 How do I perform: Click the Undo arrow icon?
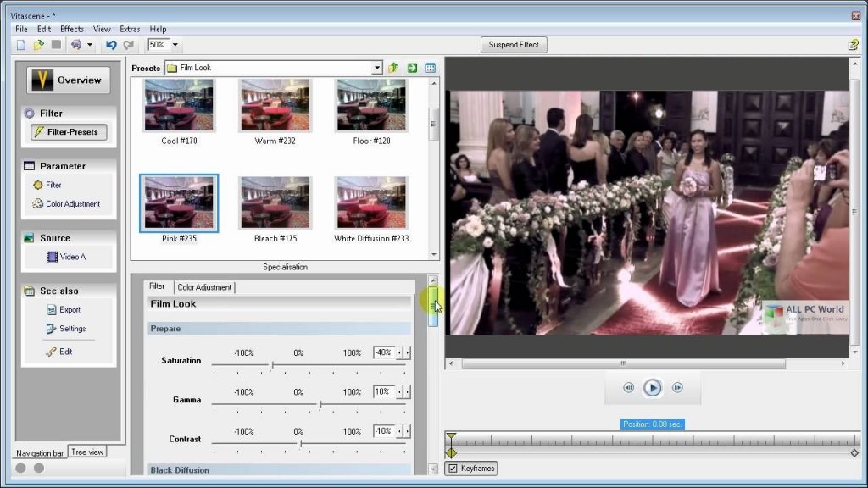pyautogui.click(x=111, y=45)
